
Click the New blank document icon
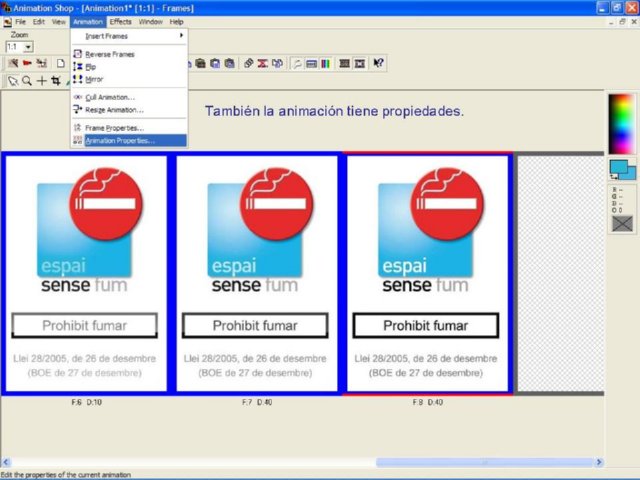[60, 63]
